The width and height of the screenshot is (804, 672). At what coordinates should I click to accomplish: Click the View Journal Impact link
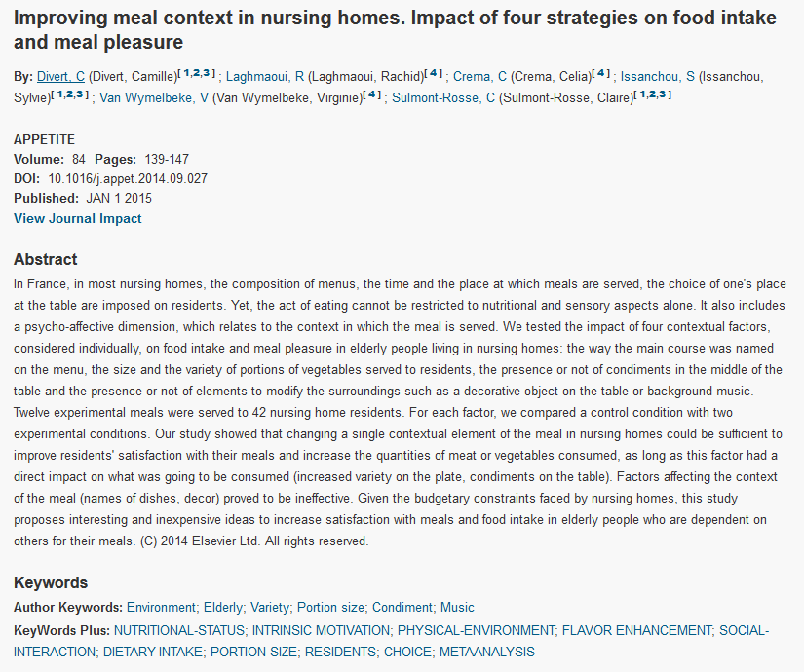tap(77, 218)
